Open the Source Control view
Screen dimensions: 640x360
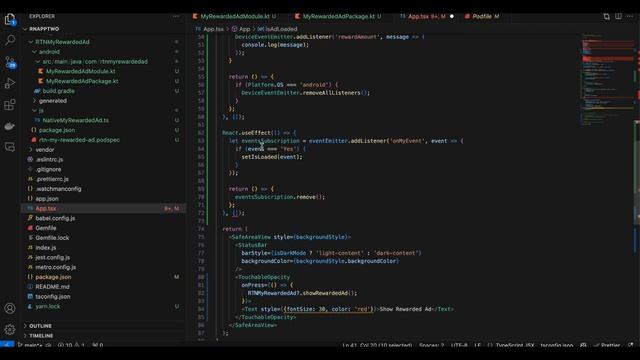10,62
